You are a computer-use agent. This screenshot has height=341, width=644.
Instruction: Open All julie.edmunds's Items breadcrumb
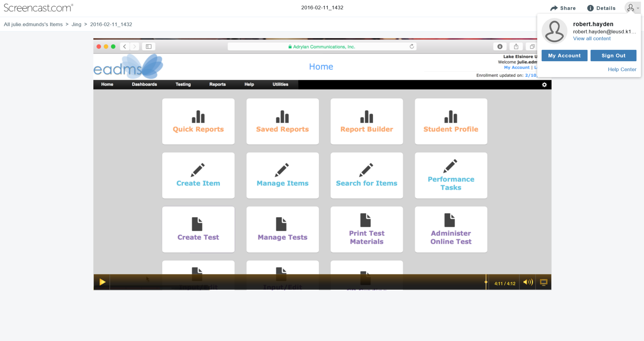tap(33, 24)
